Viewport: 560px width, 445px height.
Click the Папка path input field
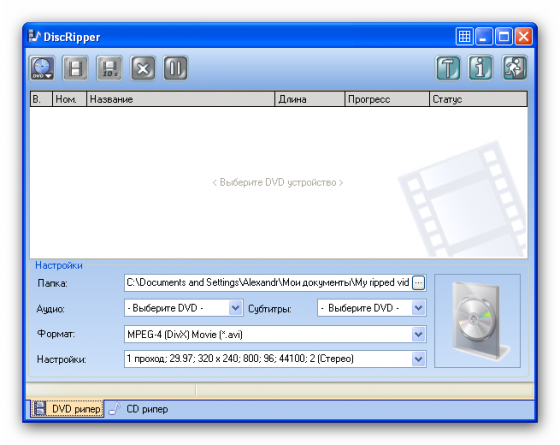268,283
